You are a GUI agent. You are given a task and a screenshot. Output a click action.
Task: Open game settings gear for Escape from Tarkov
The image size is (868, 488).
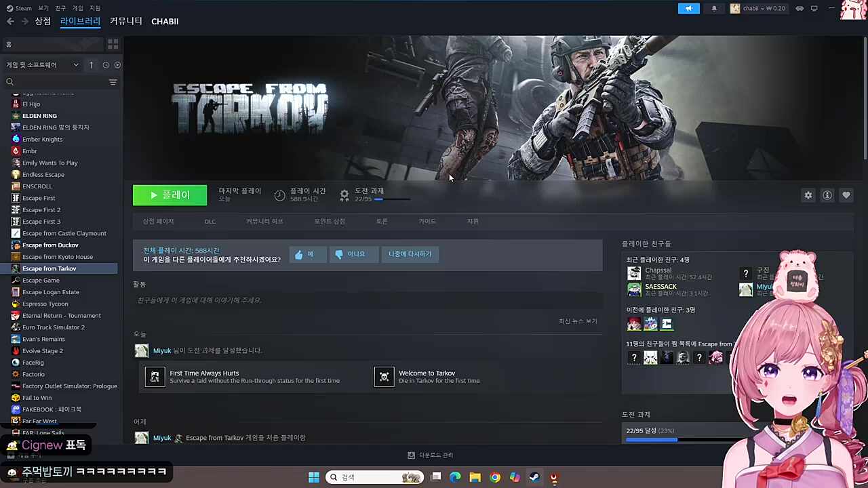click(808, 195)
